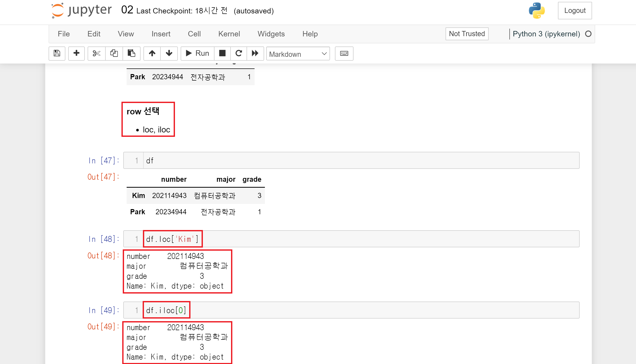636x364 pixels.
Task: Open the Cell menu
Action: pos(194,34)
